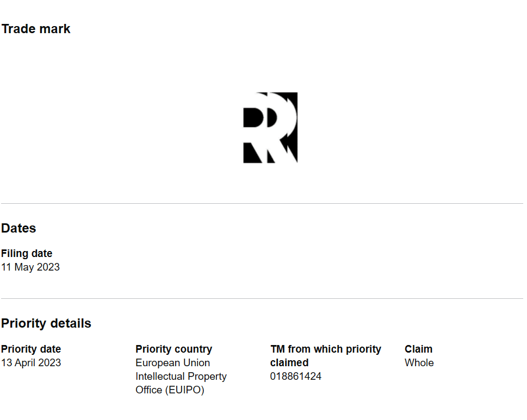Click the divider line below the logo
This screenshot has width=527, height=420.
[x=262, y=204]
